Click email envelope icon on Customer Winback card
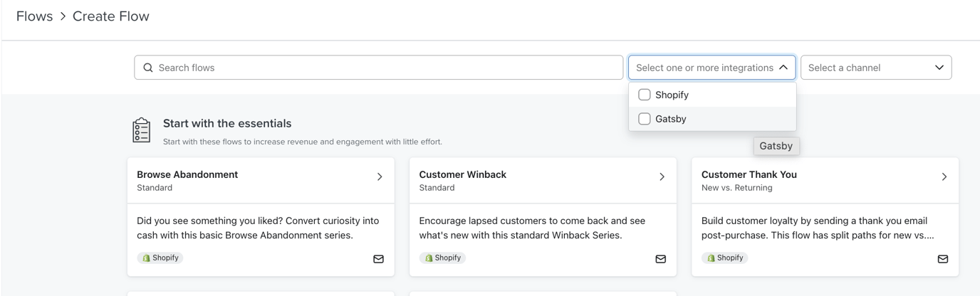Image resolution: width=980 pixels, height=296 pixels. (x=661, y=259)
